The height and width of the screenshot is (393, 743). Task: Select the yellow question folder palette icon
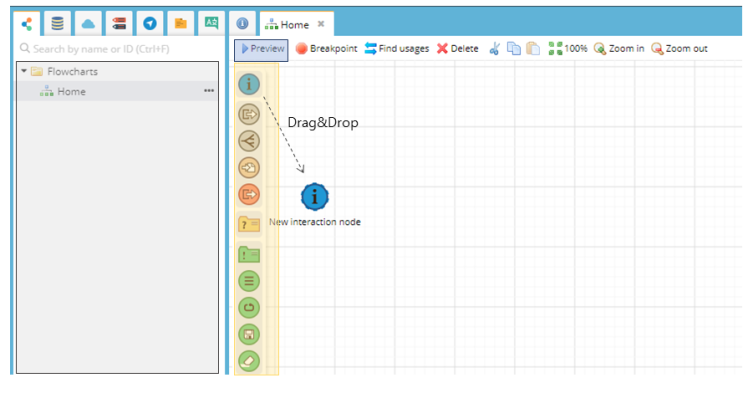[249, 223]
